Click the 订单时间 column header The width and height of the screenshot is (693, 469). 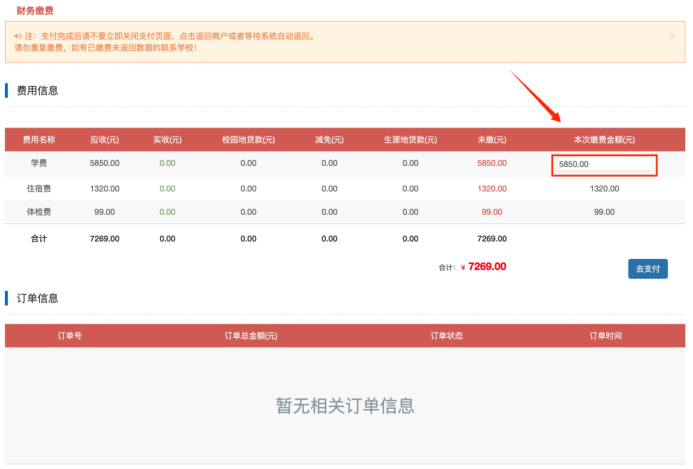pos(605,336)
